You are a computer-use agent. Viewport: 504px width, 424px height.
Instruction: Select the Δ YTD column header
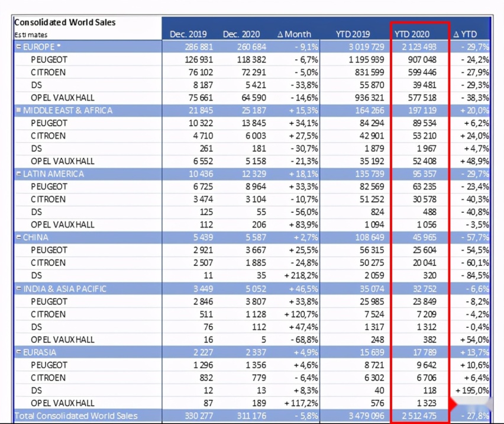465,34
